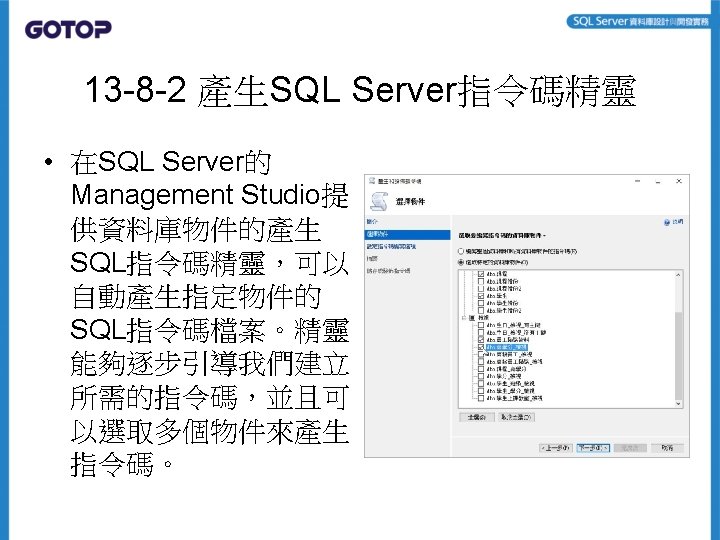The width and height of the screenshot is (720, 540).
Task: Check the dbo.課程_高學分 view checkbox
Action: click(481, 369)
